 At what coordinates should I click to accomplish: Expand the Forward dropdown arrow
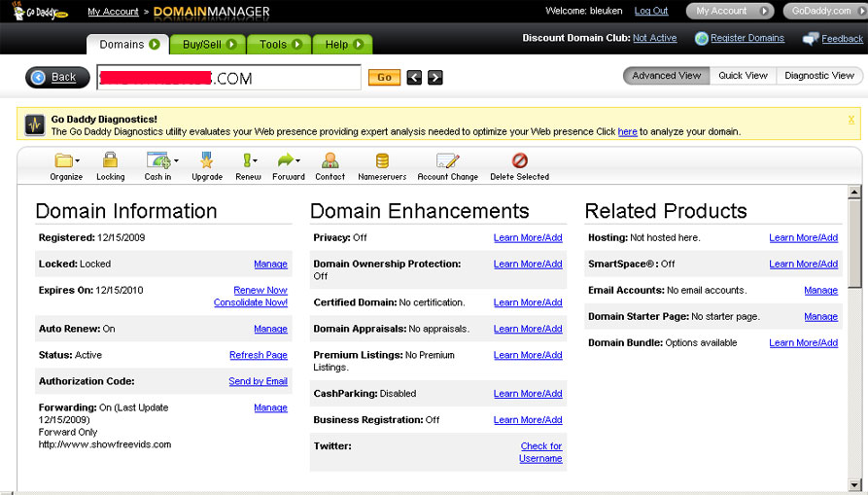click(297, 160)
